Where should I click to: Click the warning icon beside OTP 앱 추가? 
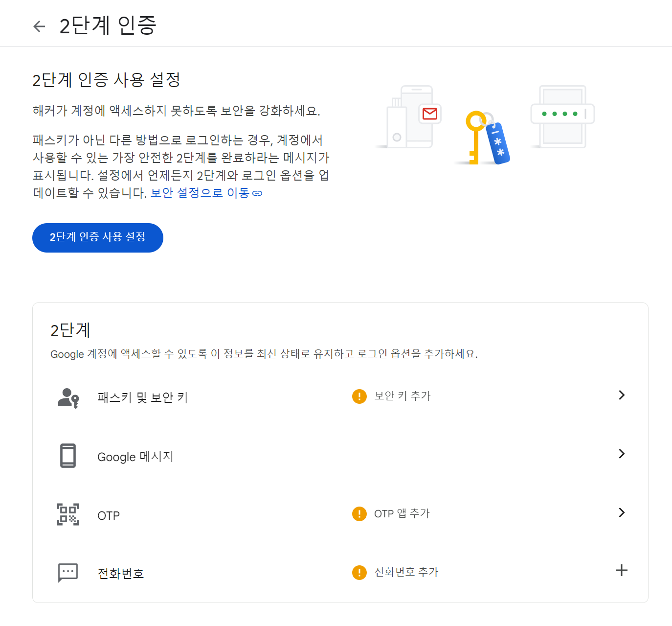[x=359, y=514]
